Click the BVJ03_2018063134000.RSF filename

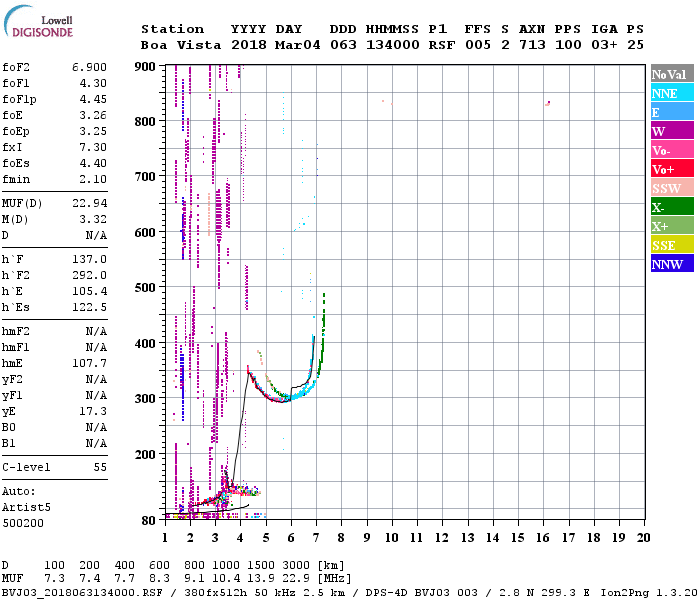[82, 593]
